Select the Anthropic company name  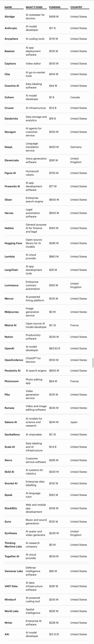point(11,28)
